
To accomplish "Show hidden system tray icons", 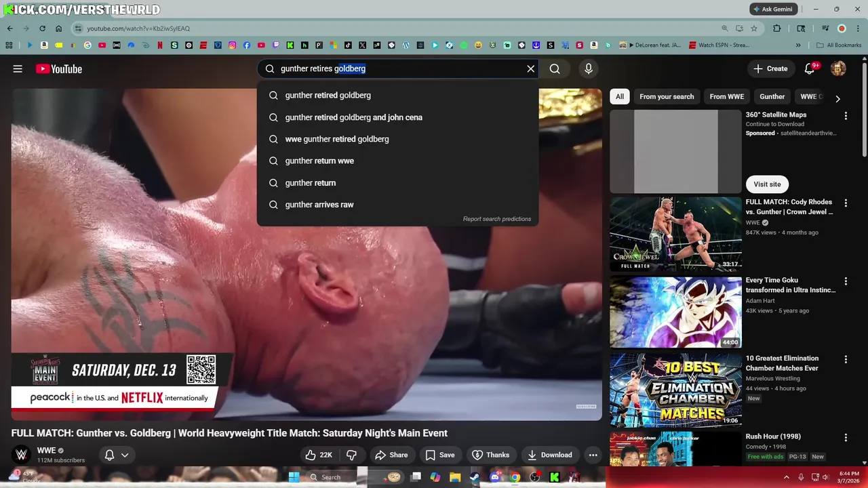I will [787, 477].
